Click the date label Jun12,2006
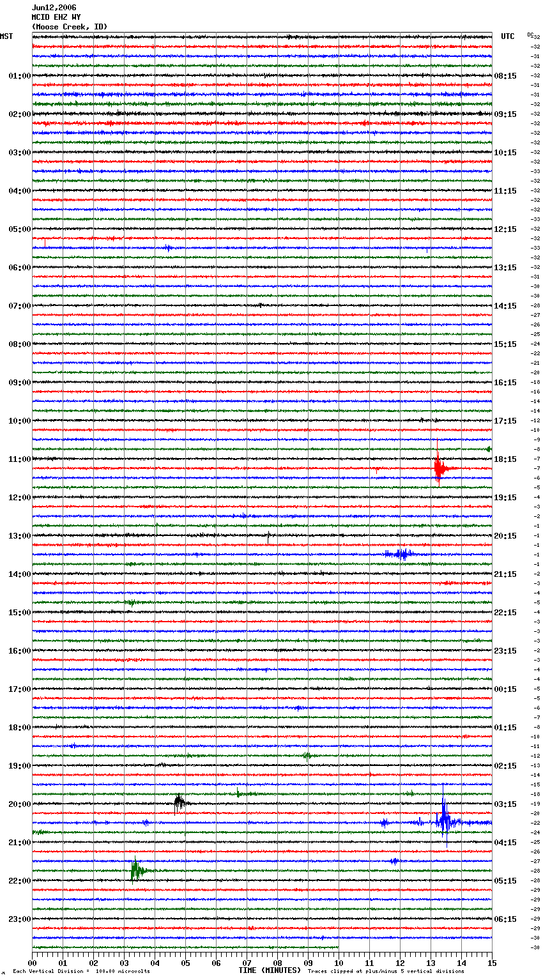 point(54,8)
